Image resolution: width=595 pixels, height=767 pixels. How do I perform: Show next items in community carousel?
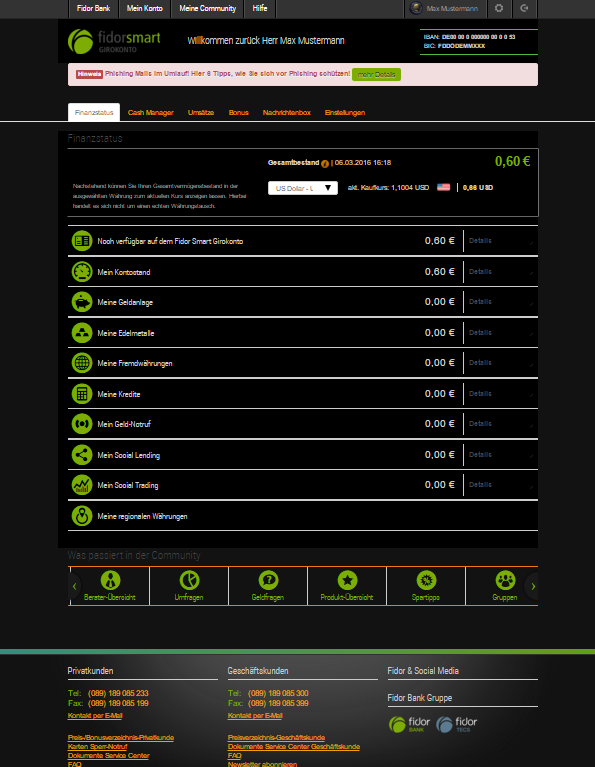tap(533, 586)
